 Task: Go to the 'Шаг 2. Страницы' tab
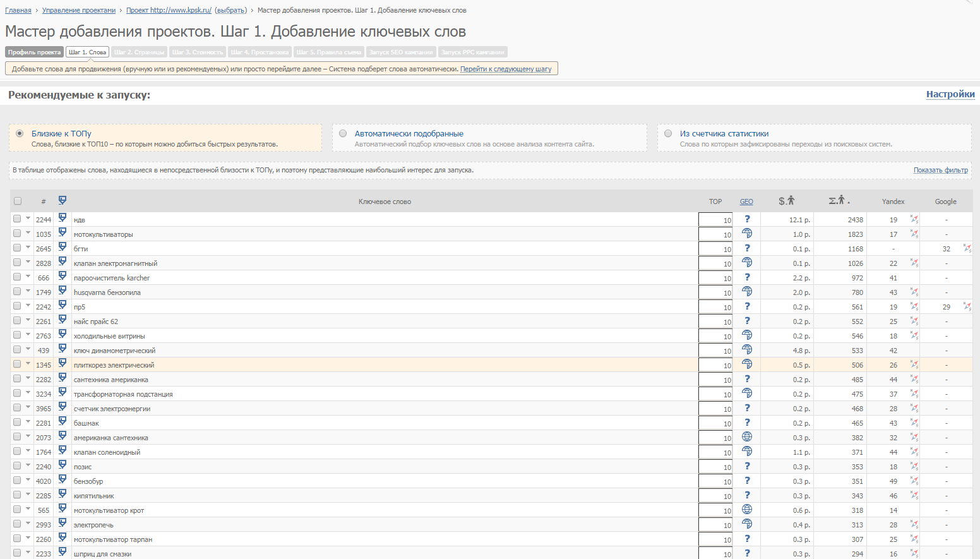[139, 52]
